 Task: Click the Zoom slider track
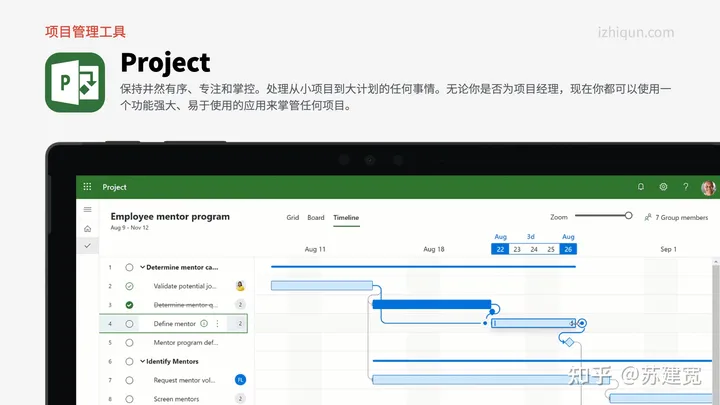[600, 215]
